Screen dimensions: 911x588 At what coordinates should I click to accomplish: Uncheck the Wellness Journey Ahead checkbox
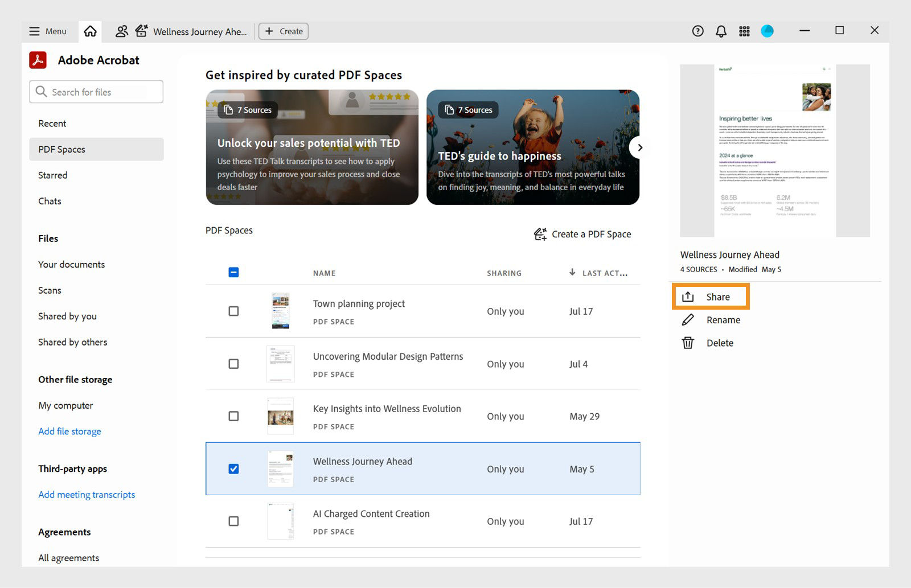click(x=233, y=468)
